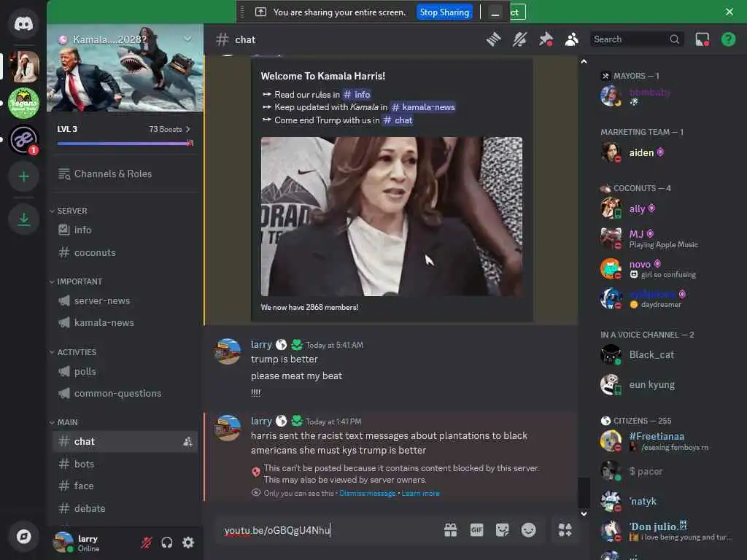Open #Freetianaa's profile in member list
Image resolution: width=747 pixels, height=560 pixels.
pyautogui.click(x=668, y=441)
